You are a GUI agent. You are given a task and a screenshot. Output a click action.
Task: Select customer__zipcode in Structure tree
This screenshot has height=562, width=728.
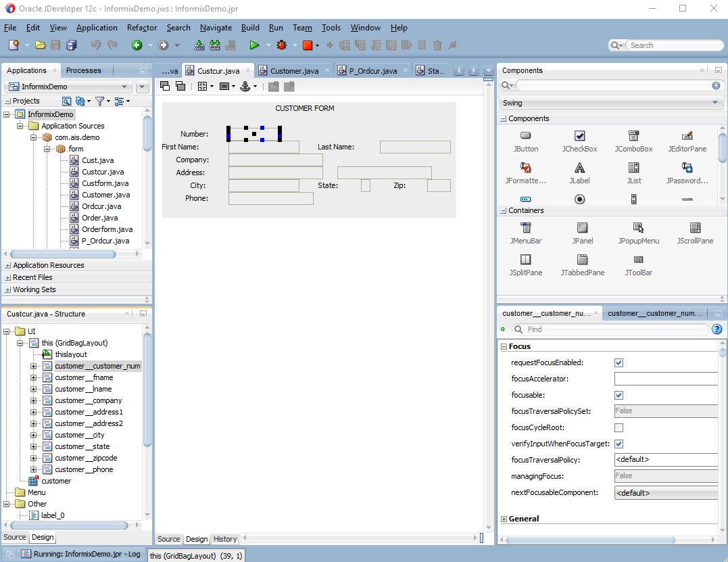tap(86, 458)
